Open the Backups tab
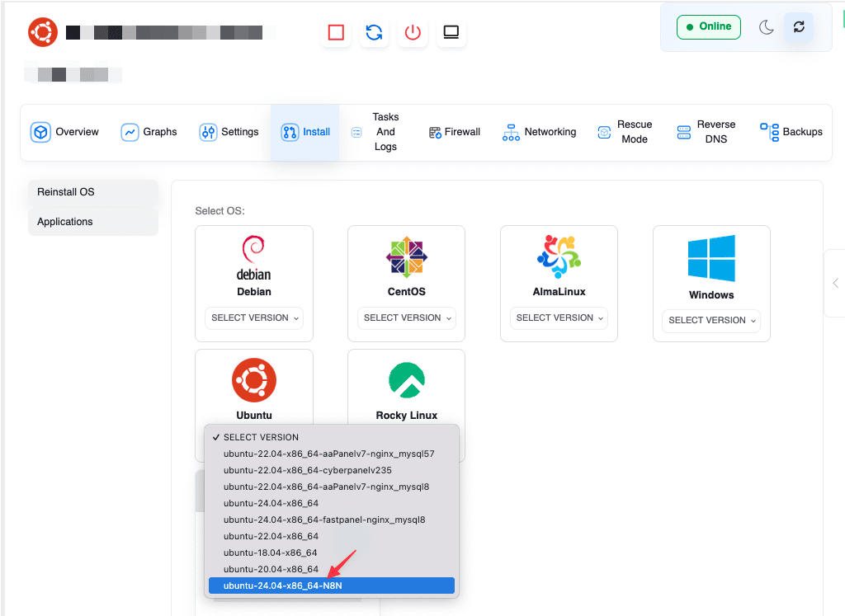 click(x=791, y=132)
